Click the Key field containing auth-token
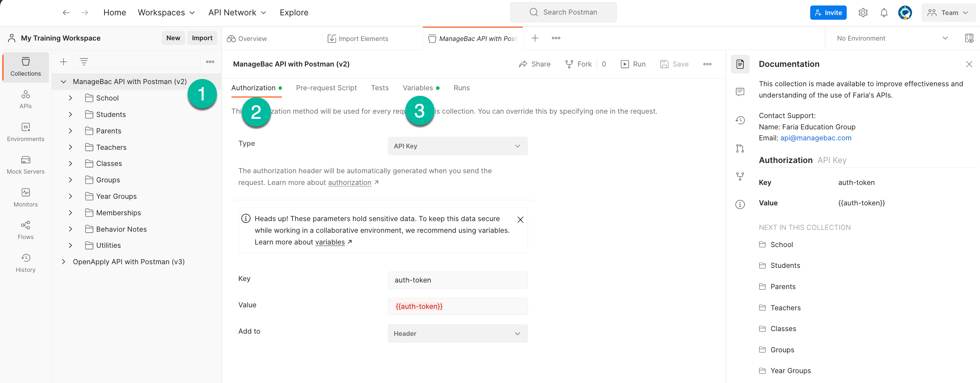This screenshot has width=980, height=383. pyautogui.click(x=457, y=280)
